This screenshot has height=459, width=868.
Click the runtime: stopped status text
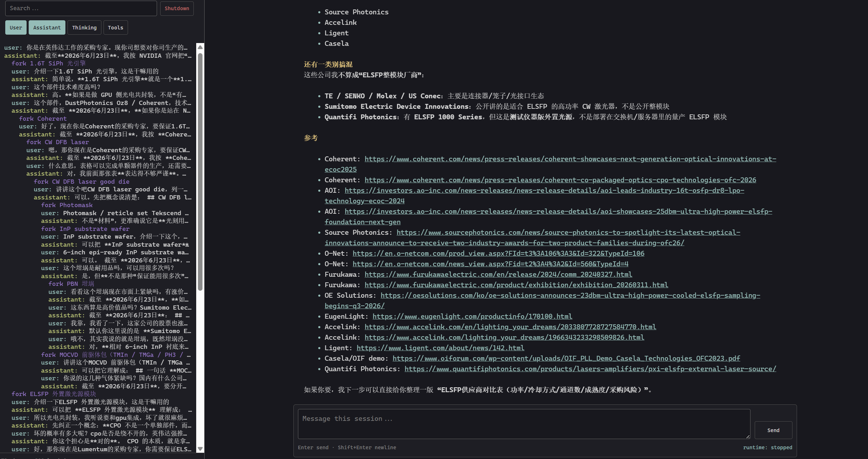pyautogui.click(x=768, y=447)
